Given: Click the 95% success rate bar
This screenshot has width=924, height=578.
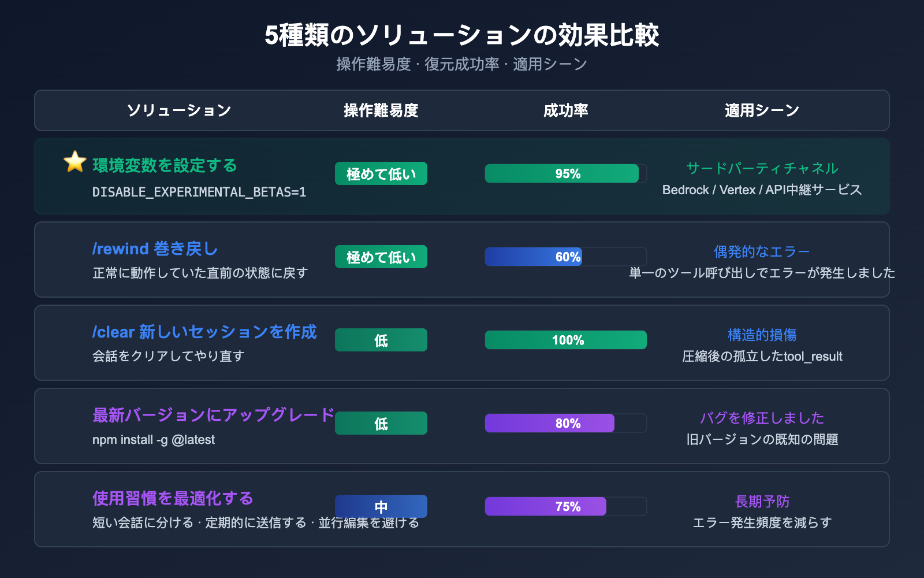Looking at the screenshot, I should pos(562,173).
